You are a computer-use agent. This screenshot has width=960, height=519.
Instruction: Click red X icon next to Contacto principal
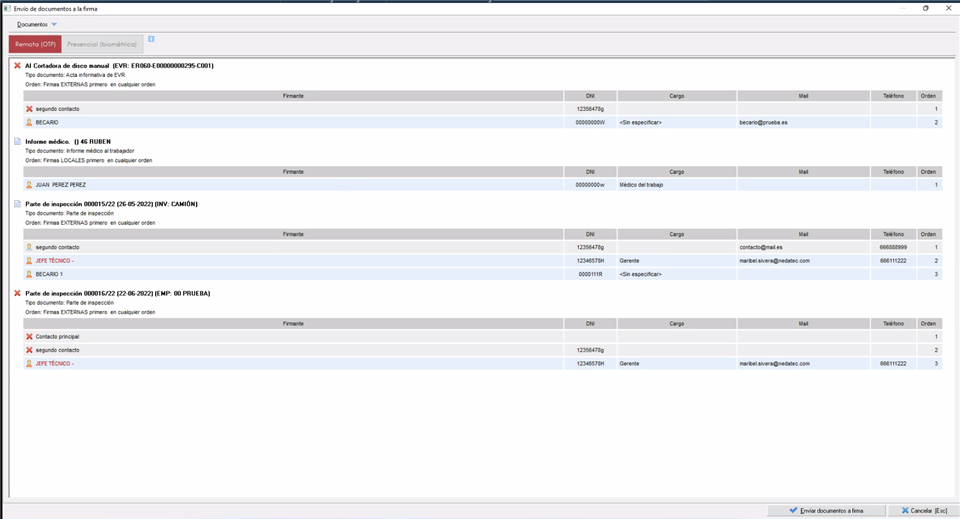(x=29, y=337)
